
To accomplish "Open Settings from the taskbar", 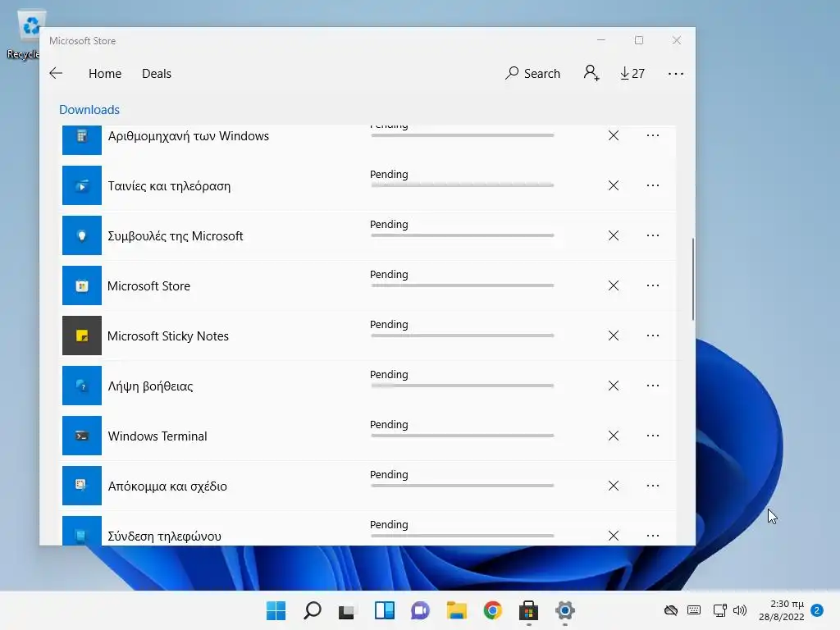I will click(564, 610).
